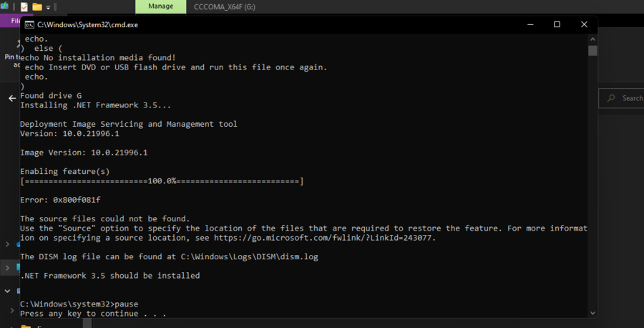Click the cmd.exe icon in title bar
This screenshot has height=328, width=644.
pyautogui.click(x=29, y=24)
